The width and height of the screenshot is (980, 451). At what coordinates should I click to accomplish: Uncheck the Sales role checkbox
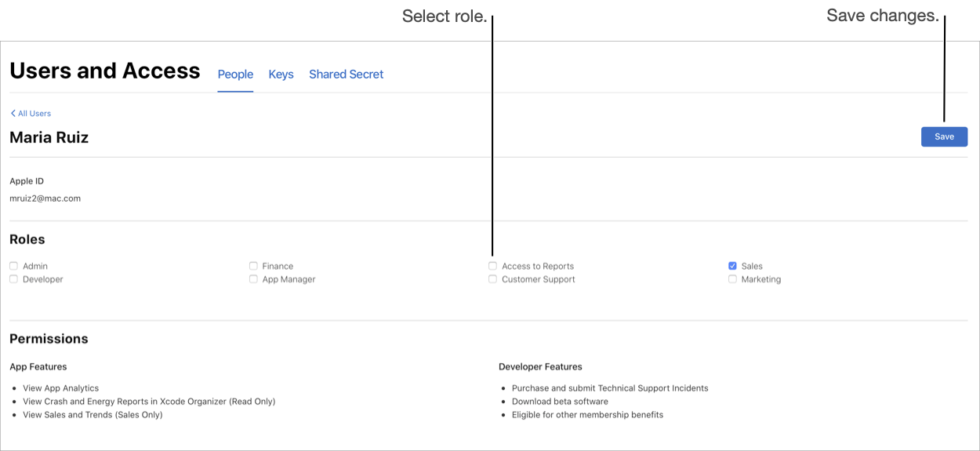732,266
